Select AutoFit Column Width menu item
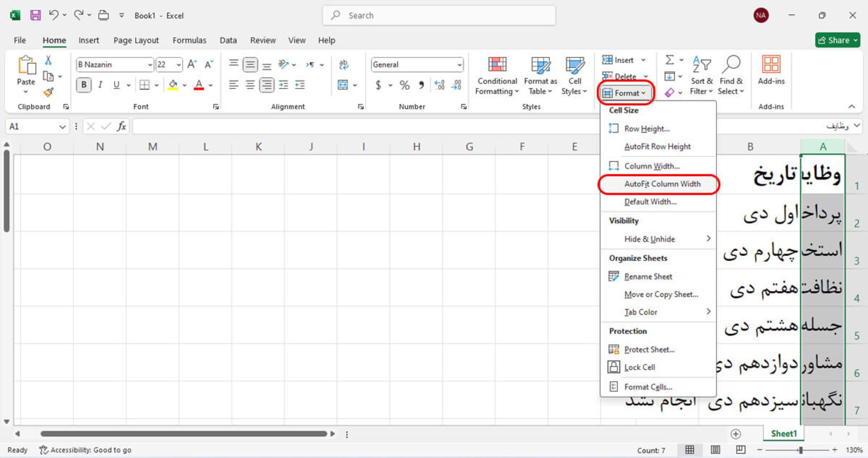 pos(662,184)
